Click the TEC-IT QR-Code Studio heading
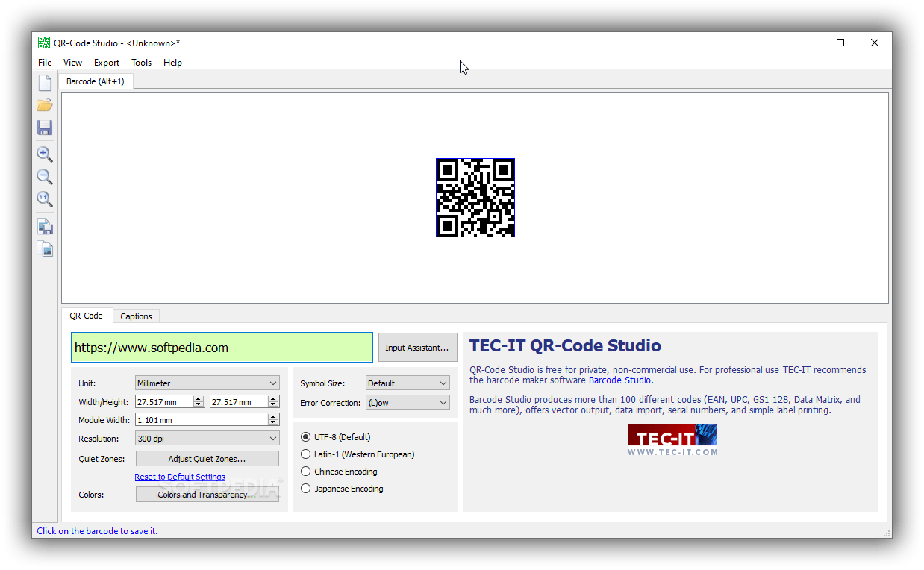Viewport: 924px width, 570px height. point(565,345)
